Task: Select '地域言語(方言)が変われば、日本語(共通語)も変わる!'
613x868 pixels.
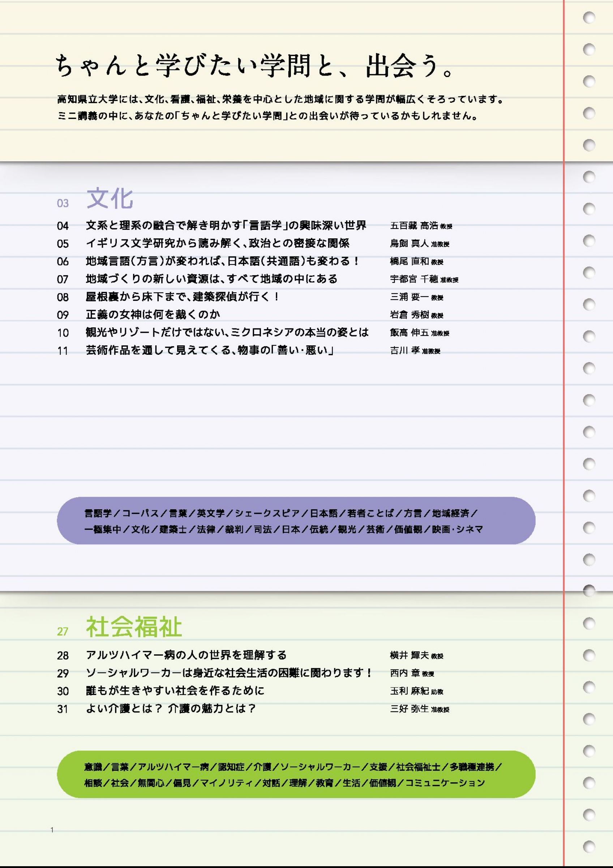Action: [x=222, y=261]
